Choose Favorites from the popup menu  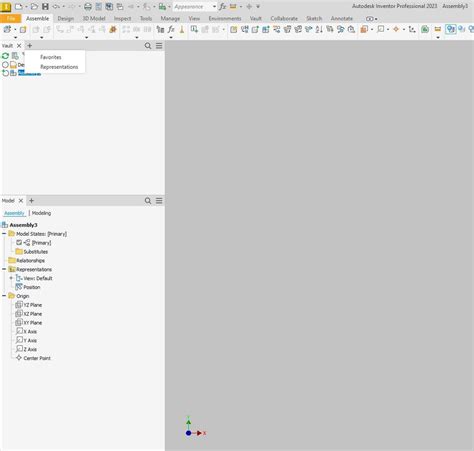tap(51, 57)
